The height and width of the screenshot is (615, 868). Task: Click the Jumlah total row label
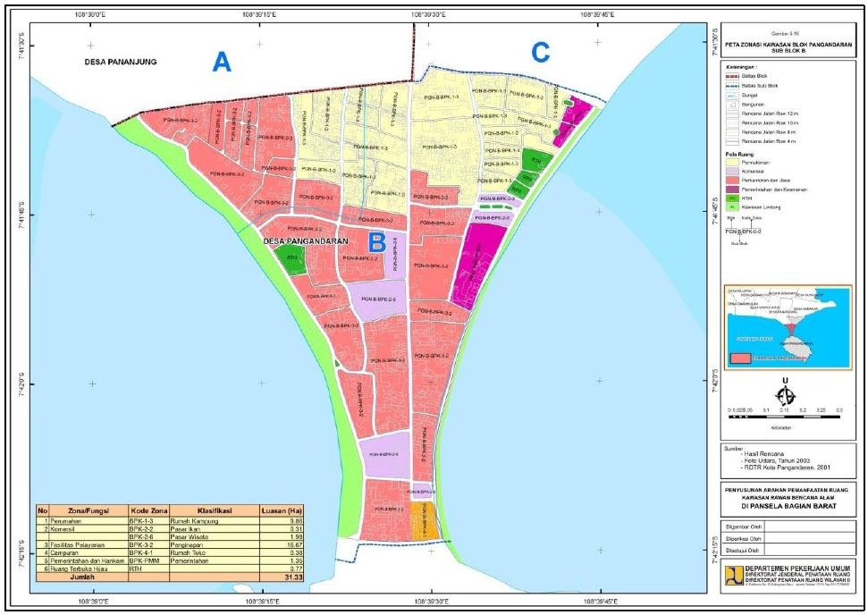82,577
